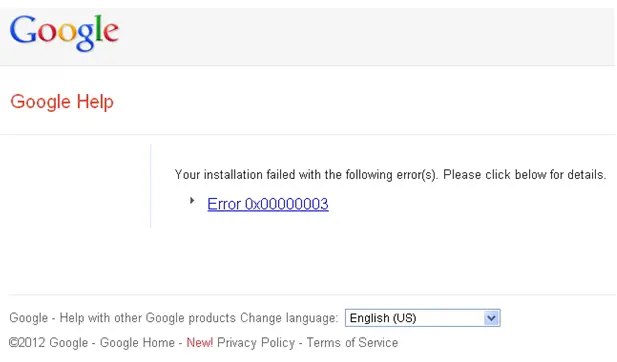The width and height of the screenshot is (617, 362).
Task: Open the Terms of Service link
Action: point(352,343)
